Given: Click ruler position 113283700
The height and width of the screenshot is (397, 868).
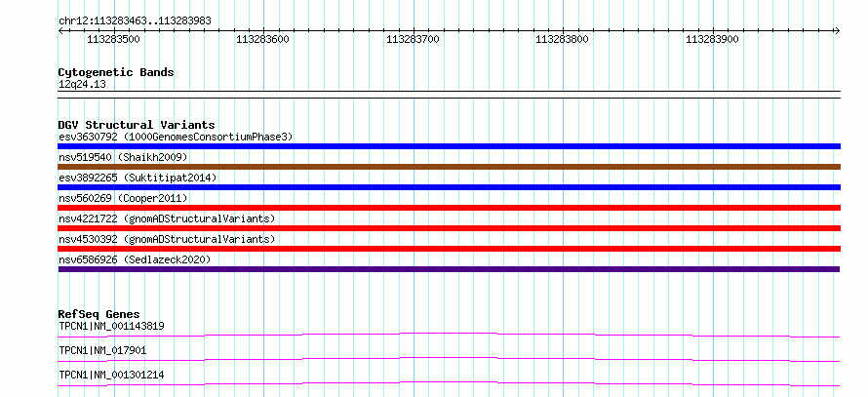Looking at the screenshot, I should point(413,40).
